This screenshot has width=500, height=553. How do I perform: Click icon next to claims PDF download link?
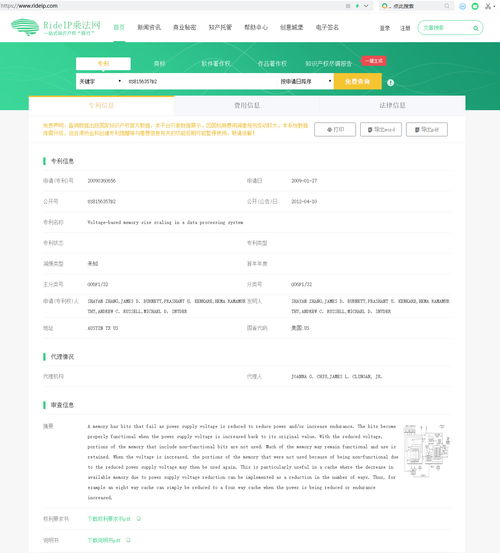pyautogui.click(x=139, y=518)
